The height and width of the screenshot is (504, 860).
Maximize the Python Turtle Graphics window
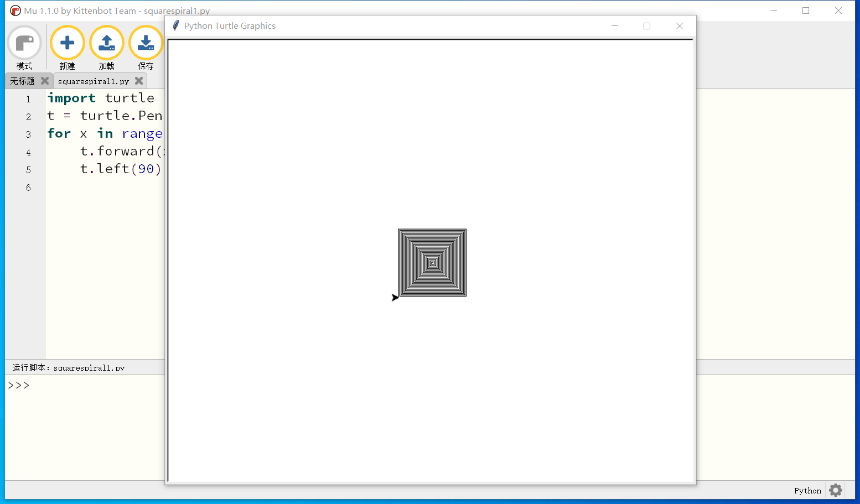pyautogui.click(x=647, y=26)
